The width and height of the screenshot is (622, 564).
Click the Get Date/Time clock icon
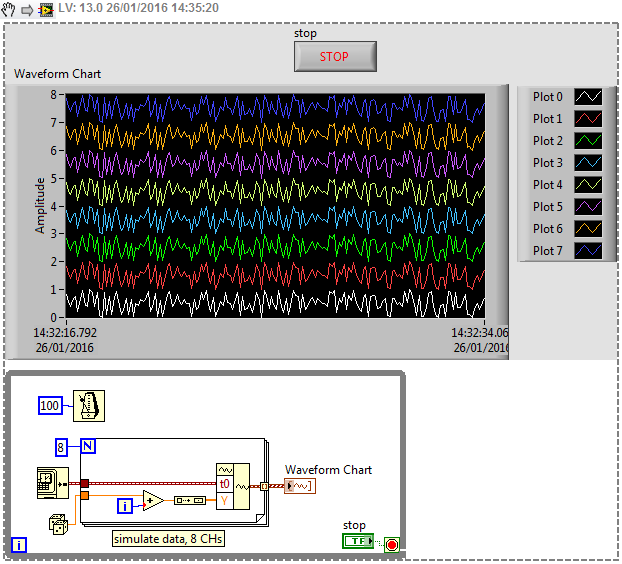click(x=52, y=483)
